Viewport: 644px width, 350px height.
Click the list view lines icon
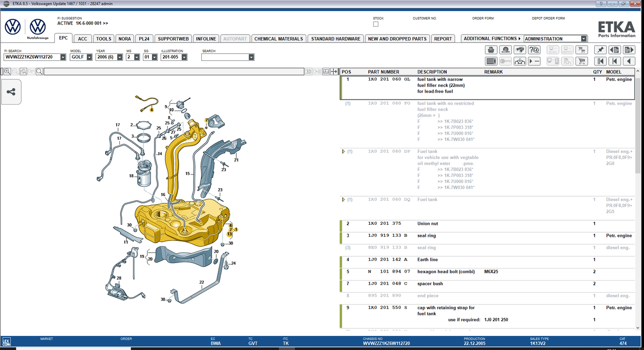(491, 61)
